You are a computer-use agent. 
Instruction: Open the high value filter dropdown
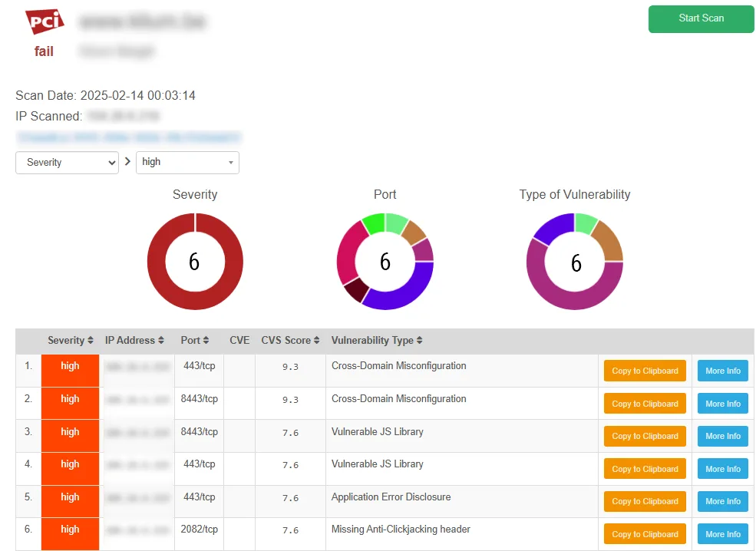pos(187,163)
